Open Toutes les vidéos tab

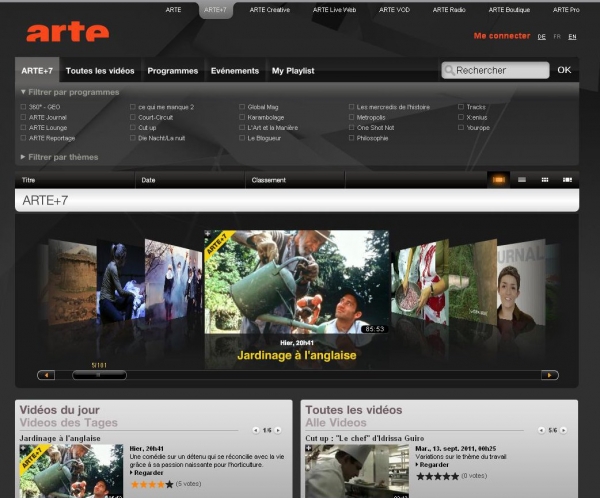[x=100, y=71]
